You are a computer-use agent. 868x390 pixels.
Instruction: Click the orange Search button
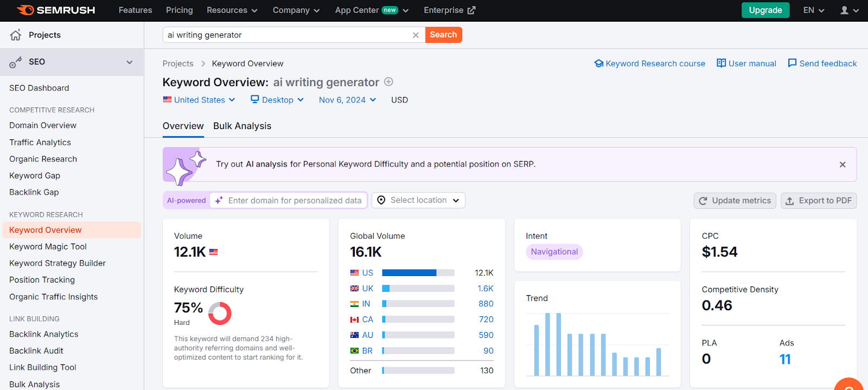(443, 35)
